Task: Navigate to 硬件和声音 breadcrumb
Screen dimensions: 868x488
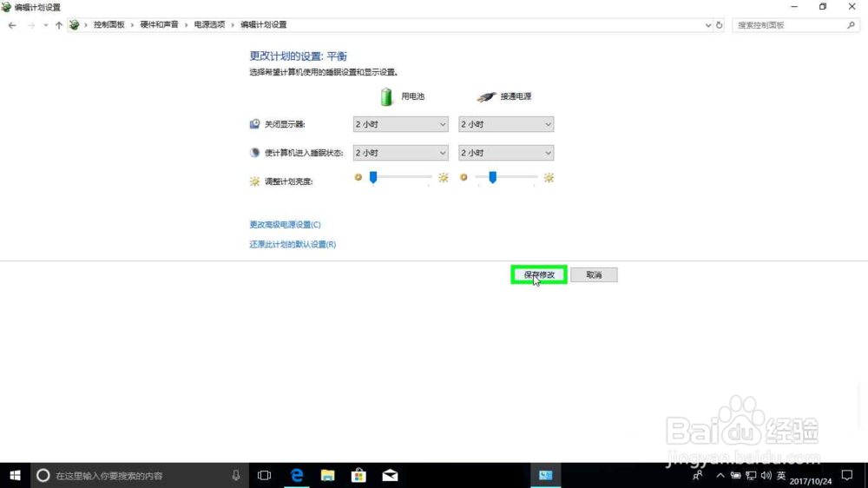Action: 160,25
